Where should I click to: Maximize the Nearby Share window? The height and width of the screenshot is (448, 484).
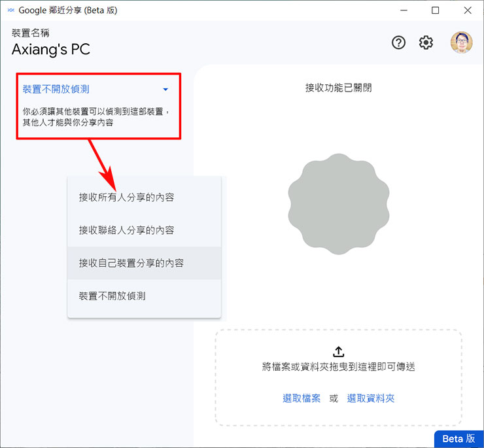435,10
